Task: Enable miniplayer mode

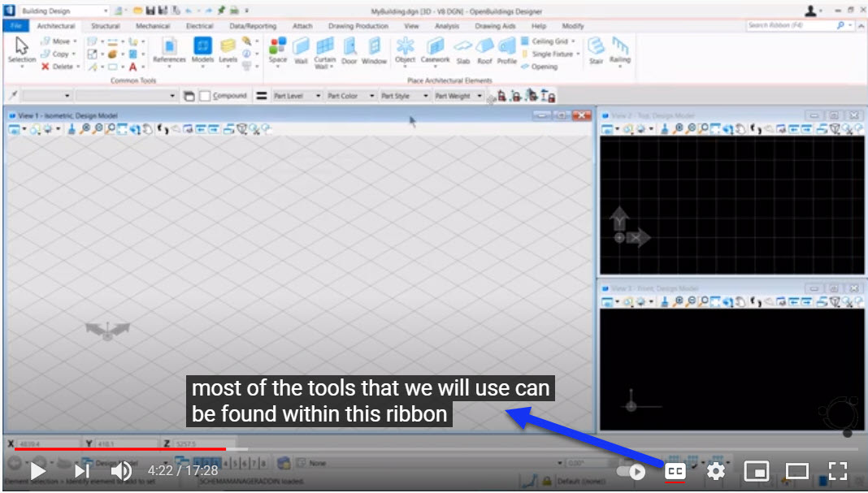Action: tap(756, 471)
